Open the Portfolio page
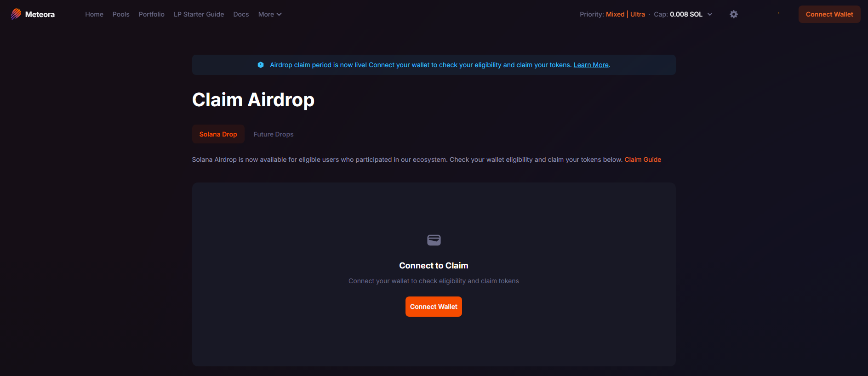This screenshot has width=868, height=376. (152, 14)
